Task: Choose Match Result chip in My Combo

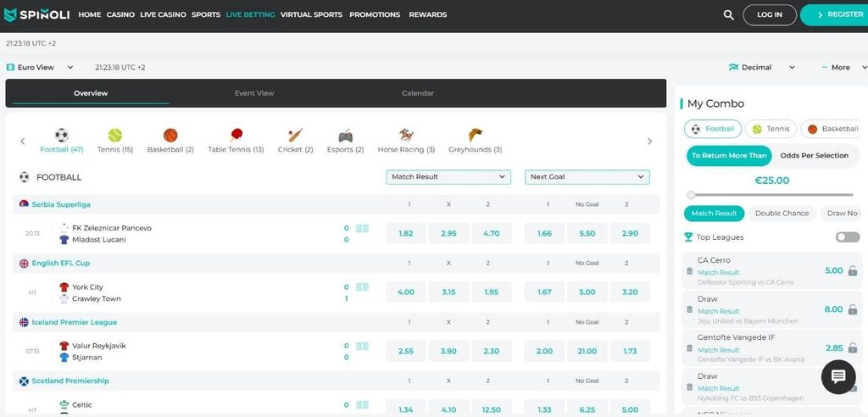Action: tap(714, 214)
